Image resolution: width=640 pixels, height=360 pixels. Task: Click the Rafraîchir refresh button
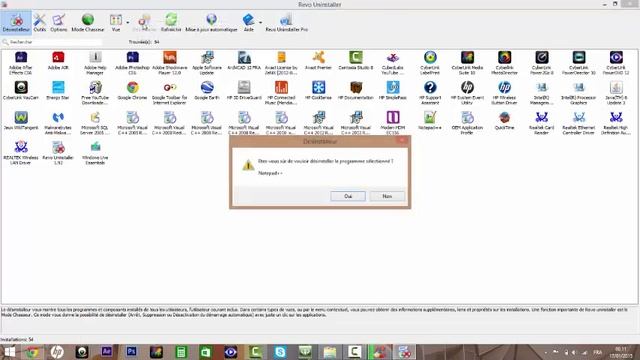click(171, 22)
